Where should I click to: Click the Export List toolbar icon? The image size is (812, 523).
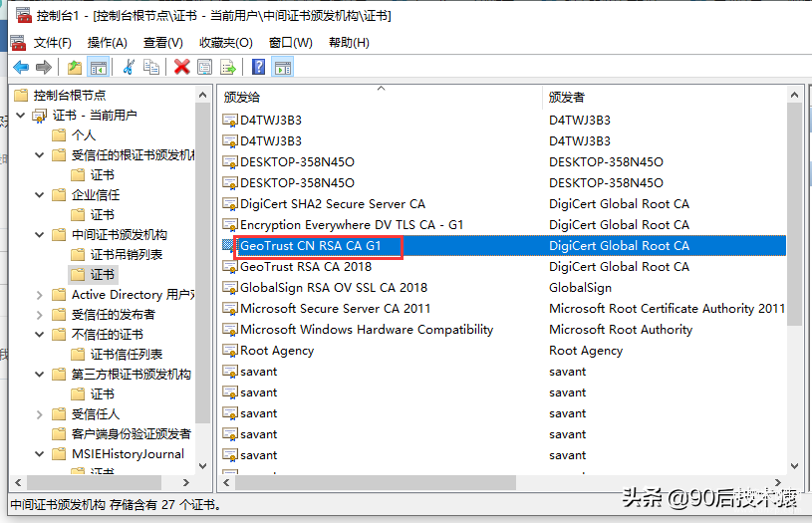point(228,67)
